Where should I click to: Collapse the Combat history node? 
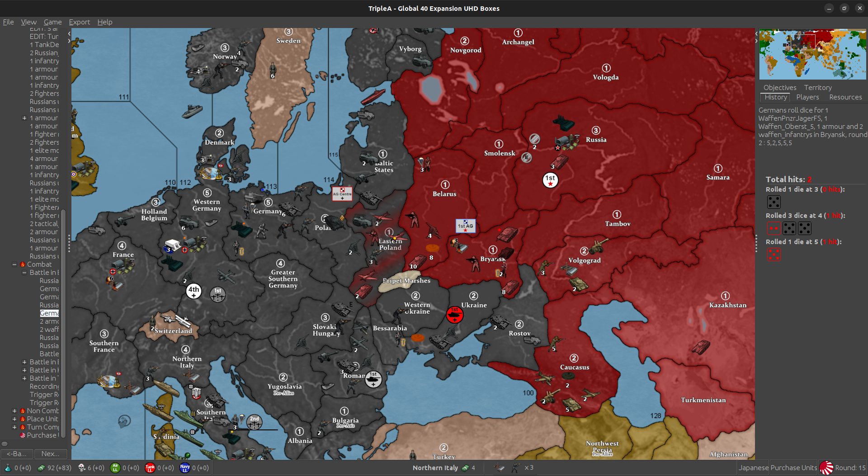click(x=14, y=264)
